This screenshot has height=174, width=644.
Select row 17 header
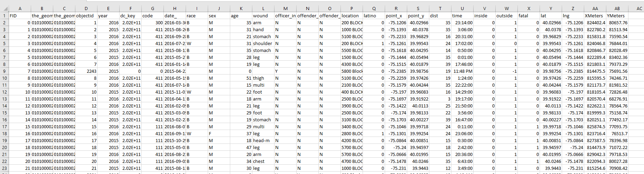[x=4, y=127]
